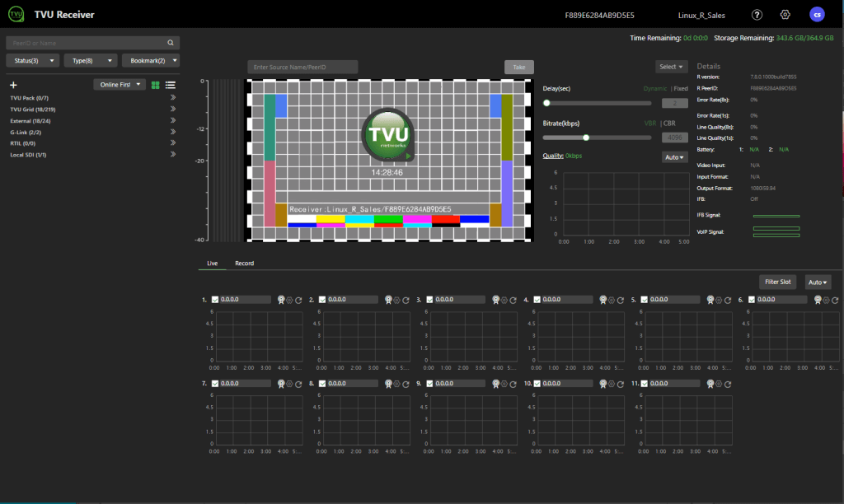Switch source list to list view
Screen dimensions: 844x504
pyautogui.click(x=171, y=85)
